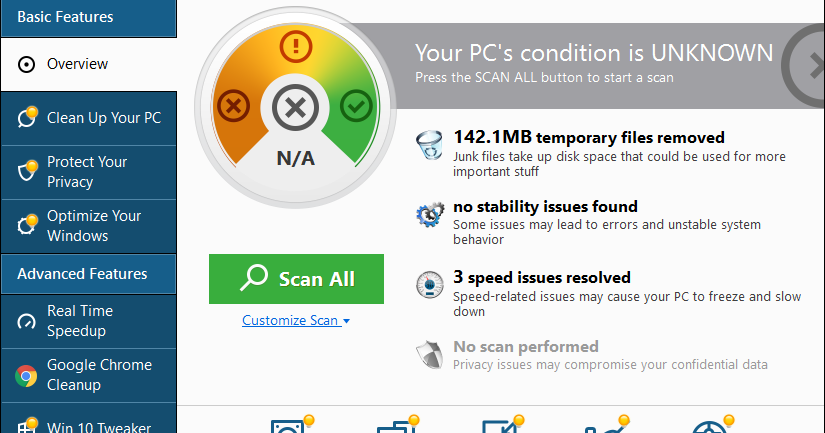Click the orange X icon on gauge
The image size is (825, 433).
(234, 104)
